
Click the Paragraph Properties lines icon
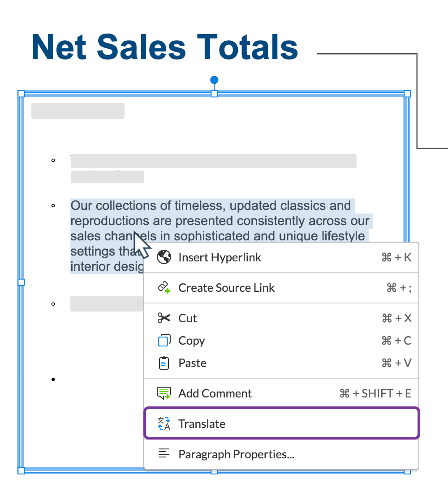[x=164, y=454]
